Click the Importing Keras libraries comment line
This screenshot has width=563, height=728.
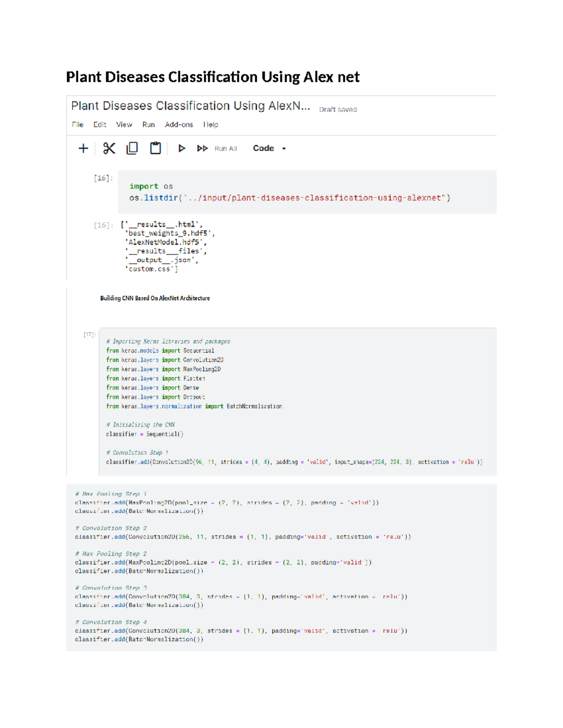coord(168,342)
